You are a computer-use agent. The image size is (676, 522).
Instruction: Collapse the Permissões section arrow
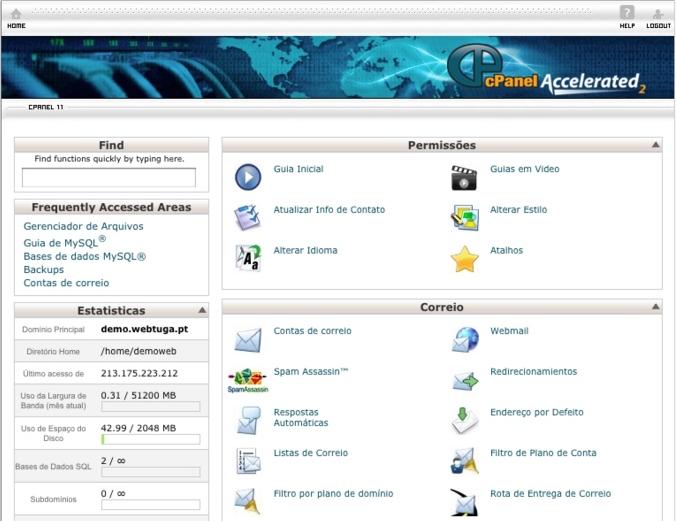click(655, 145)
